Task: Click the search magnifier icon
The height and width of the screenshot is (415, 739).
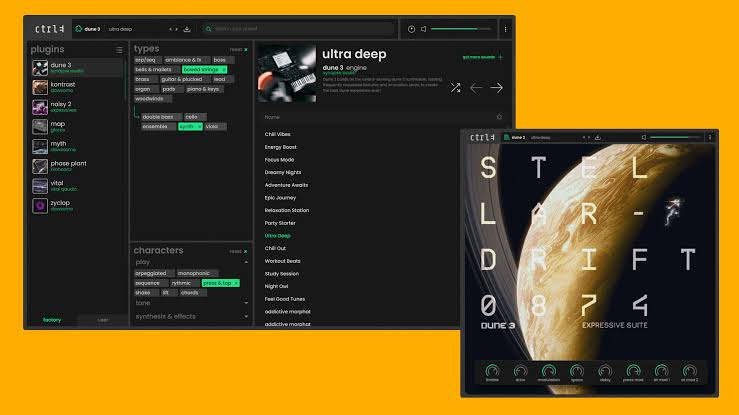Action: (208, 29)
